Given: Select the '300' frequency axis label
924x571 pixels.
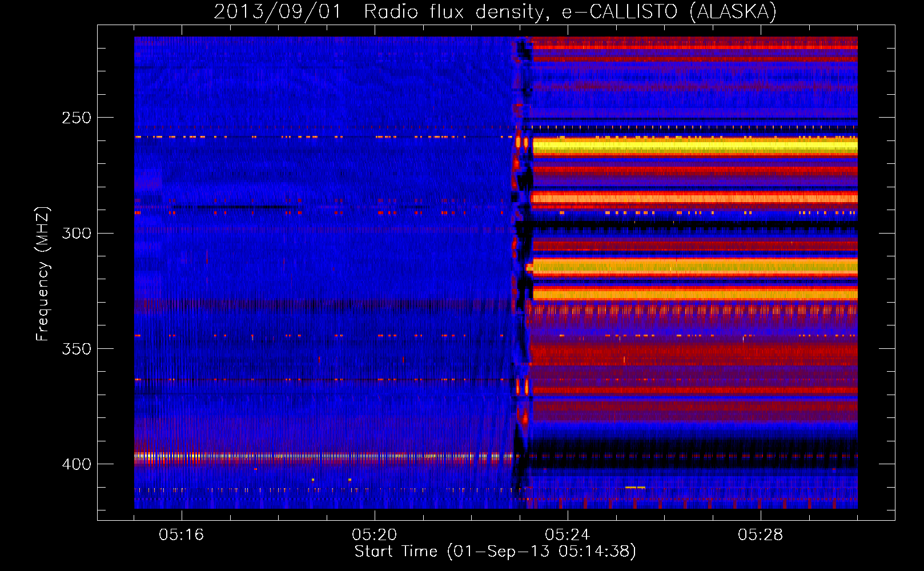Looking at the screenshot, I should tap(76, 233).
